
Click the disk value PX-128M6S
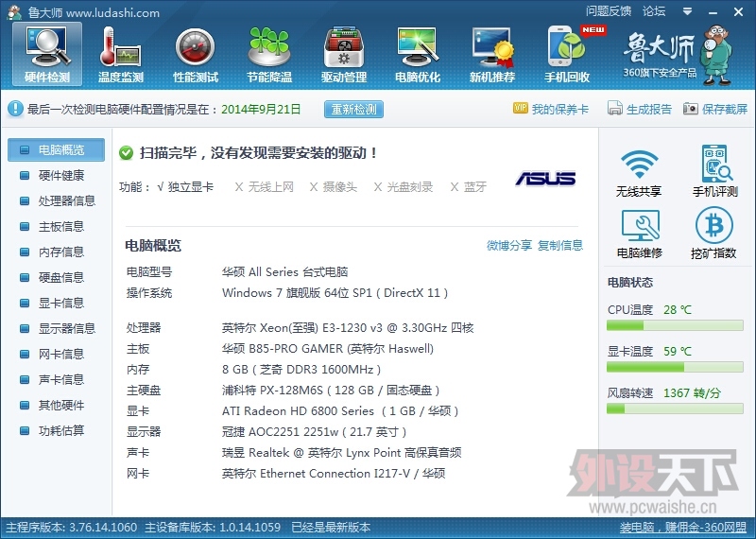coord(331,391)
